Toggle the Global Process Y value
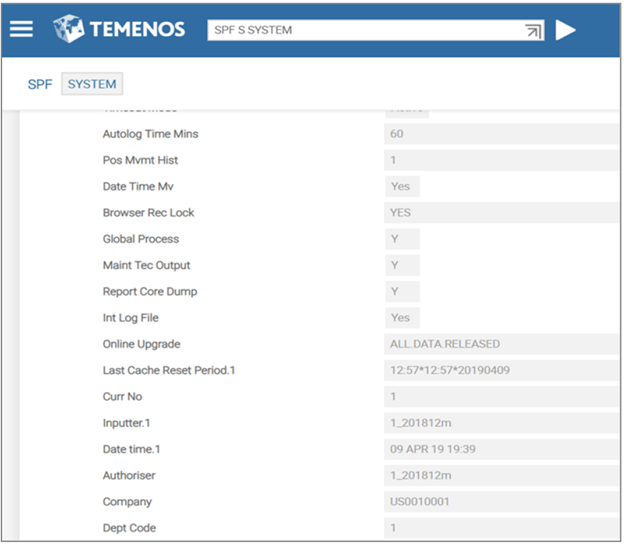This screenshot has width=624, height=544. coord(402,239)
